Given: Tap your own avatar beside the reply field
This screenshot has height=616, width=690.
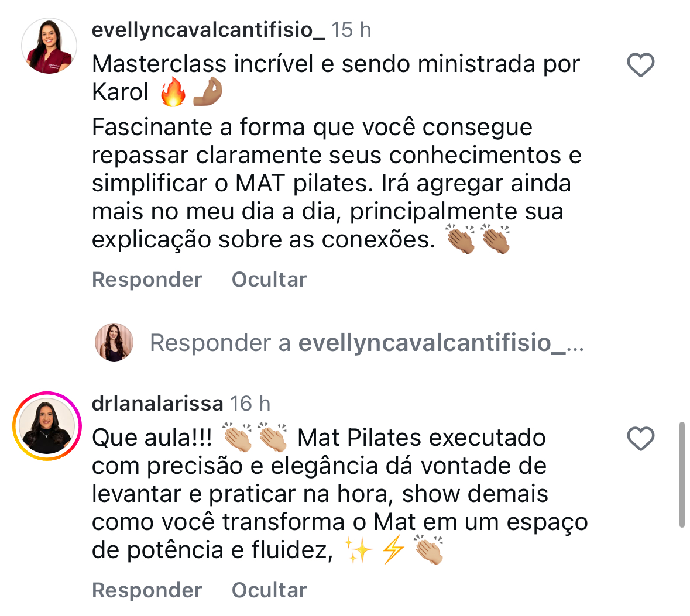Looking at the screenshot, I should point(114,342).
